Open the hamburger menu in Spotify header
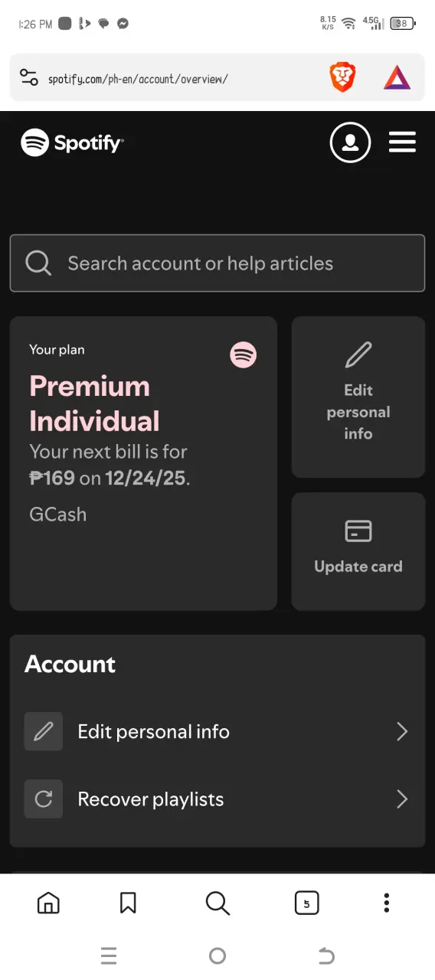 402,142
